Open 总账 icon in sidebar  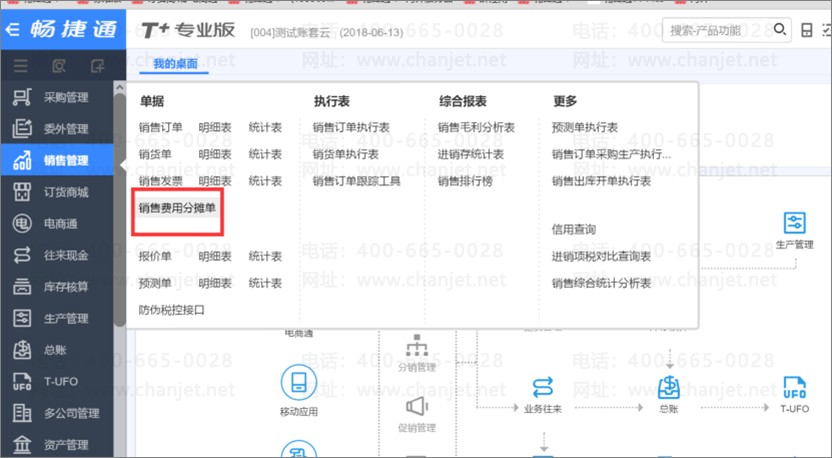click(x=22, y=350)
